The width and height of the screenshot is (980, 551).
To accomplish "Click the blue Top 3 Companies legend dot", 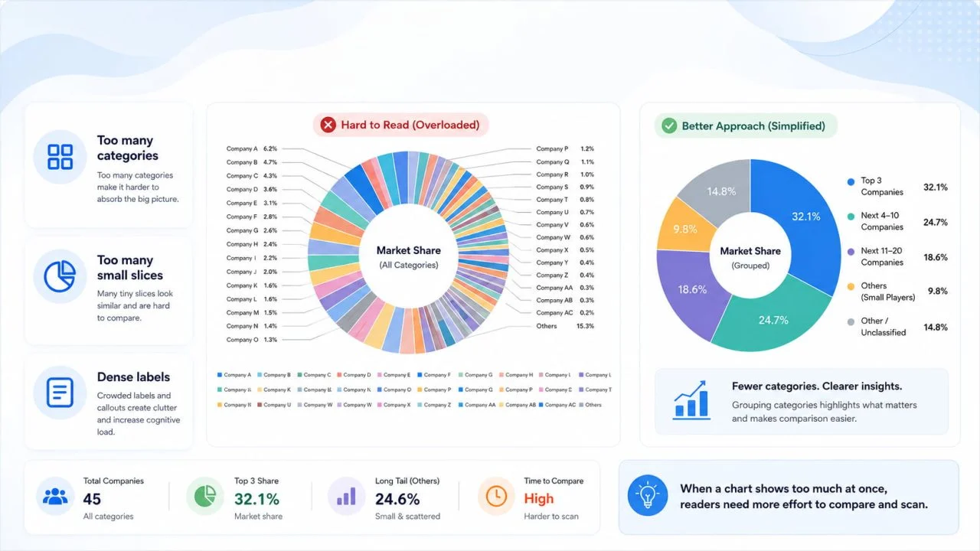I will pyautogui.click(x=851, y=182).
